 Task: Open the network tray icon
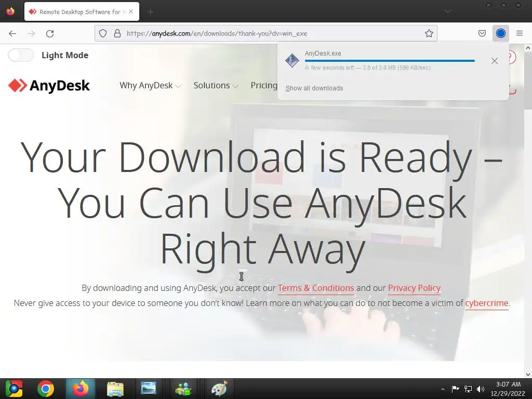click(468, 389)
